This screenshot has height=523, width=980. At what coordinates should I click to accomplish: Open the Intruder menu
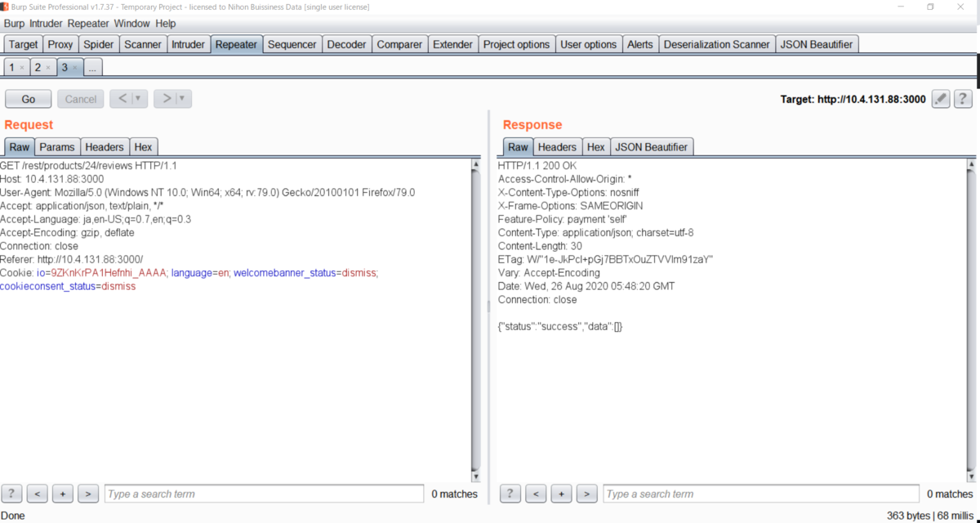47,24
